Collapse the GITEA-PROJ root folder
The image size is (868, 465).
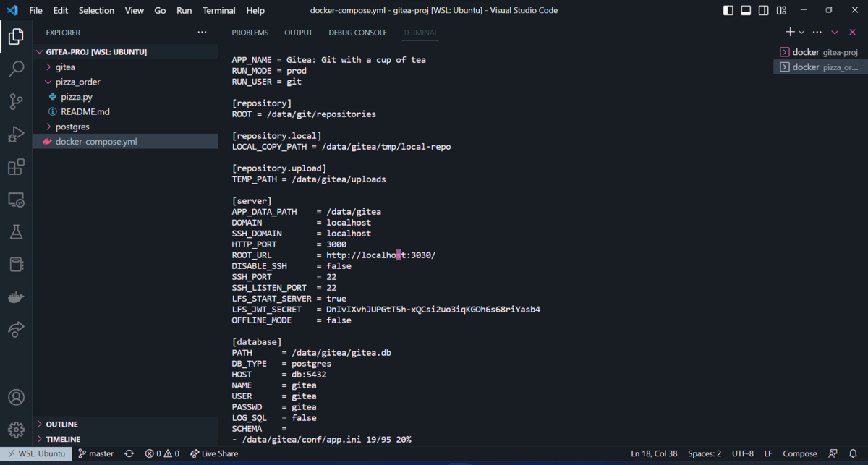125,52
